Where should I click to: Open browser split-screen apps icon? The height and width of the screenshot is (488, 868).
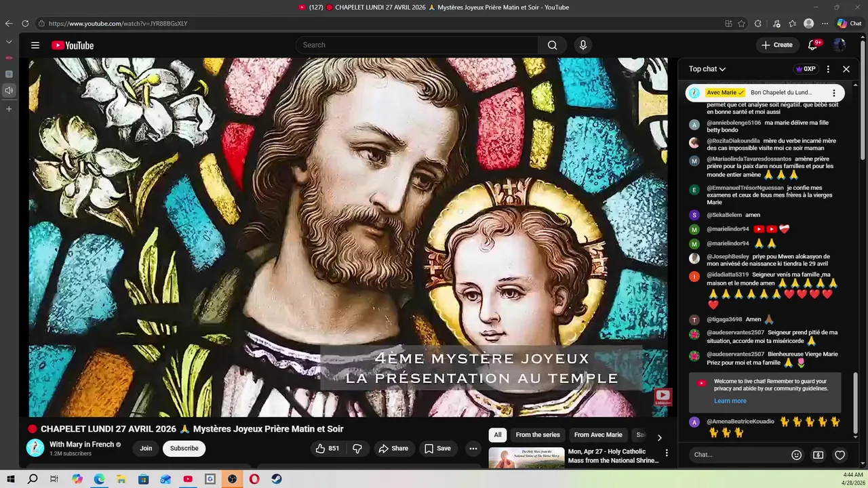[x=728, y=24]
